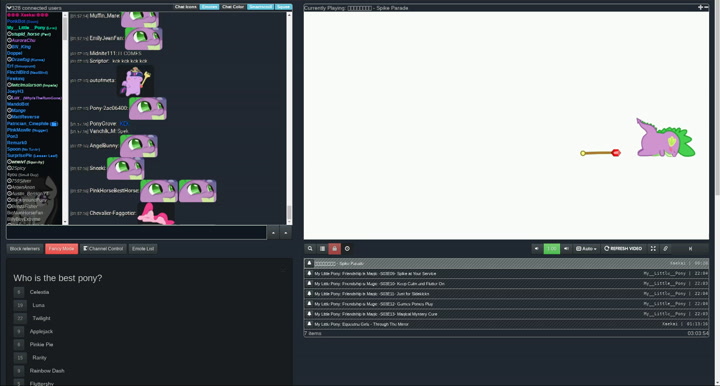Click the link icon near Refresh Video
Viewport: 720px width, 386px height.
pyautogui.click(x=665, y=248)
